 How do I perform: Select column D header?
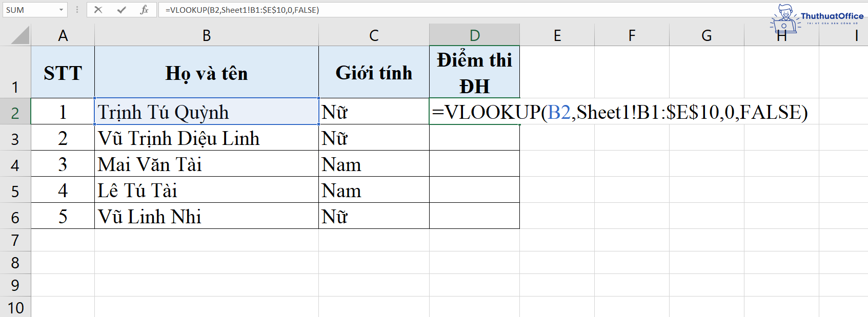474,35
